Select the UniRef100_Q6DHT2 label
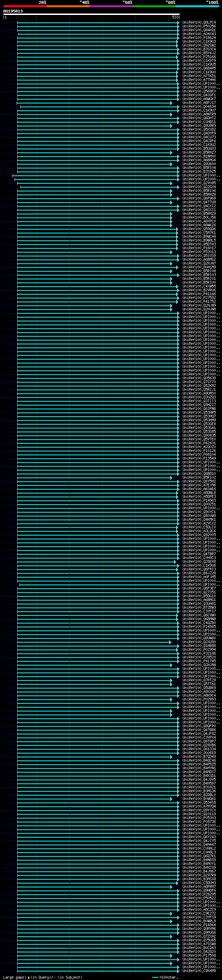This screenshot has height=980, width=222. pyautogui.click(x=199, y=118)
